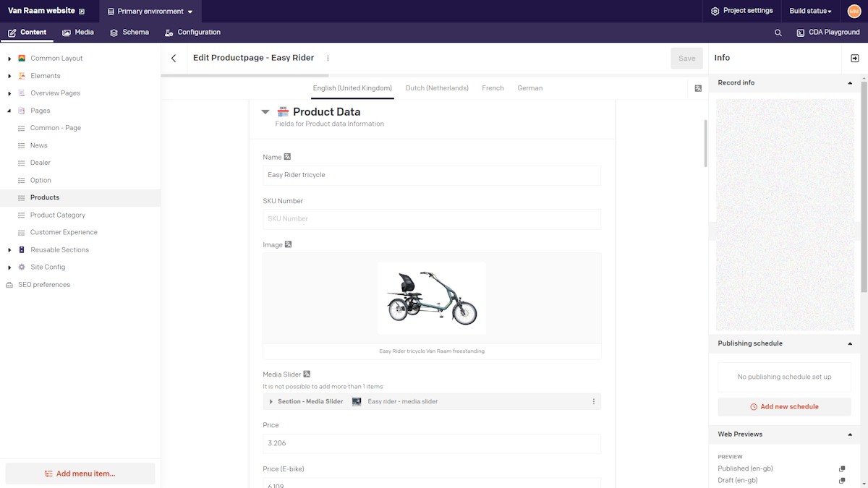Viewport: 868px width, 488px height.
Task: Expand the Overview Pages tree group
Action: click(x=9, y=93)
